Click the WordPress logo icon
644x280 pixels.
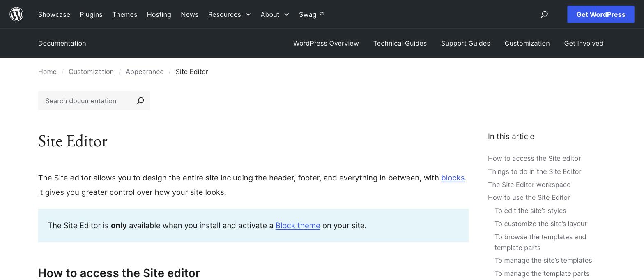coord(16,14)
